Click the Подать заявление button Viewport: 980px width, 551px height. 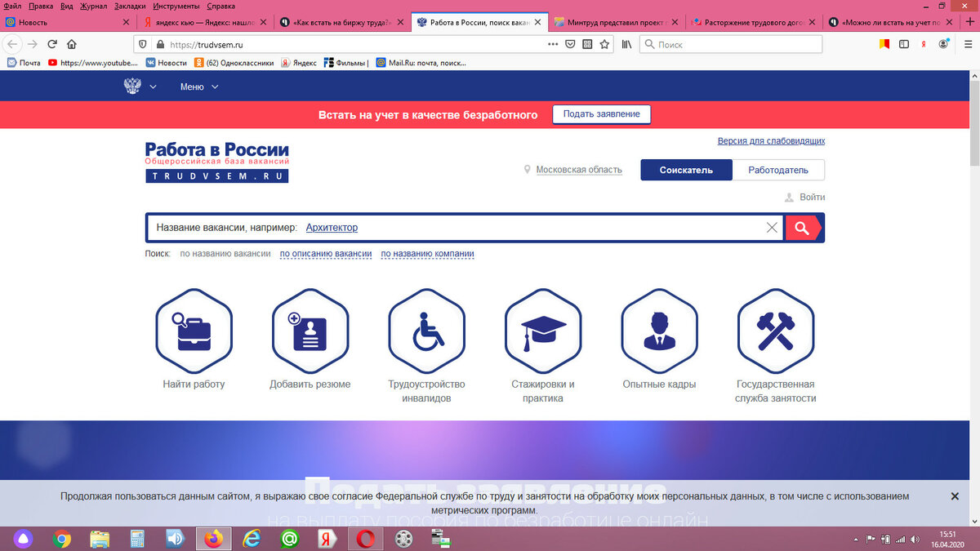tap(601, 114)
